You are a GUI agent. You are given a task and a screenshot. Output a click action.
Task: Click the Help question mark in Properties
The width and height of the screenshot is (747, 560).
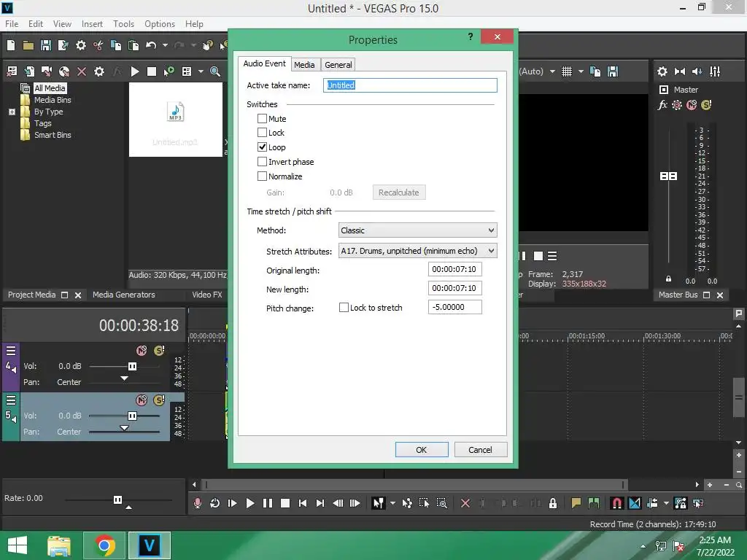click(x=471, y=36)
